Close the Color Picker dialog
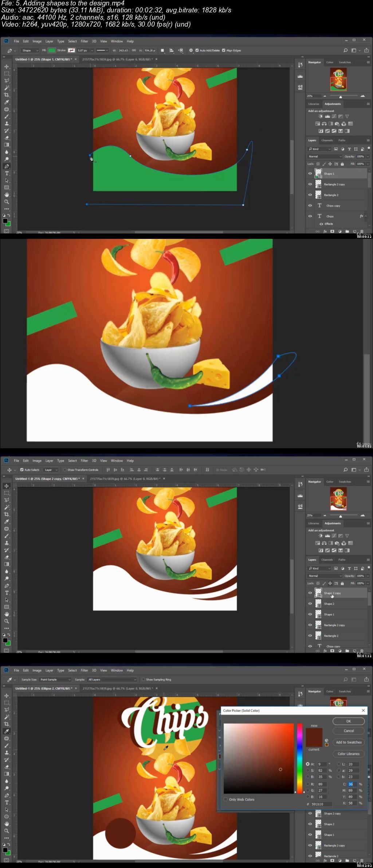Viewport: 373px width, 868px height. pyautogui.click(x=363, y=710)
